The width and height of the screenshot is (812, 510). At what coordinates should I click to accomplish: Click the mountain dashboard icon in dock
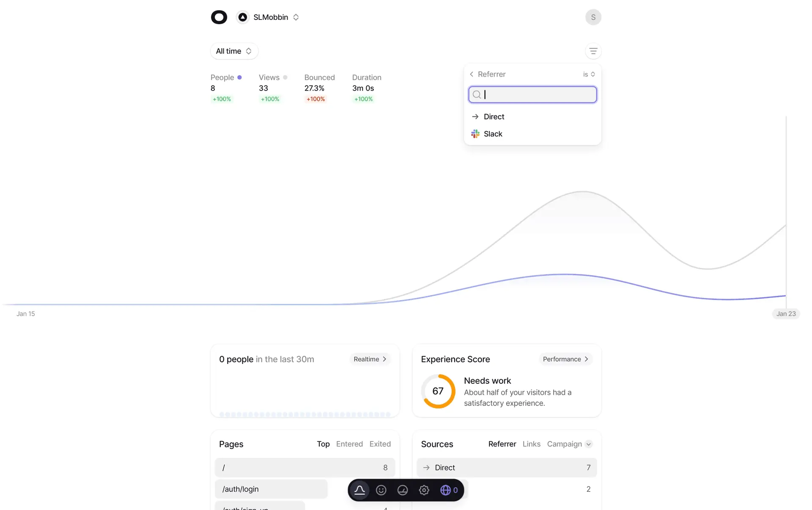[359, 490]
